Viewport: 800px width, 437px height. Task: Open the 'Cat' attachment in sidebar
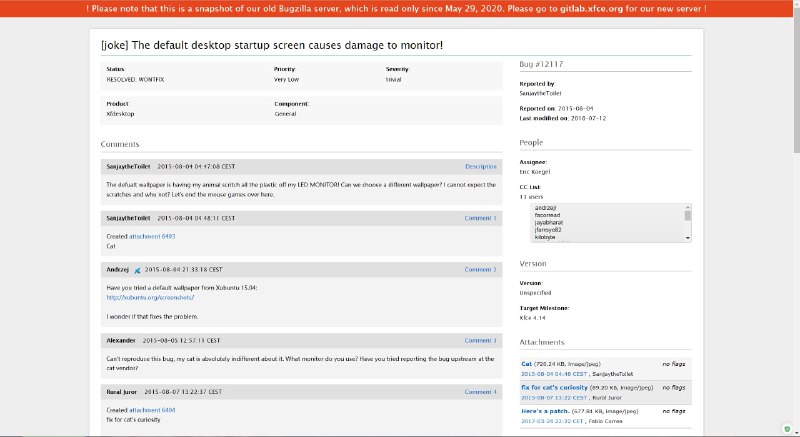526,364
